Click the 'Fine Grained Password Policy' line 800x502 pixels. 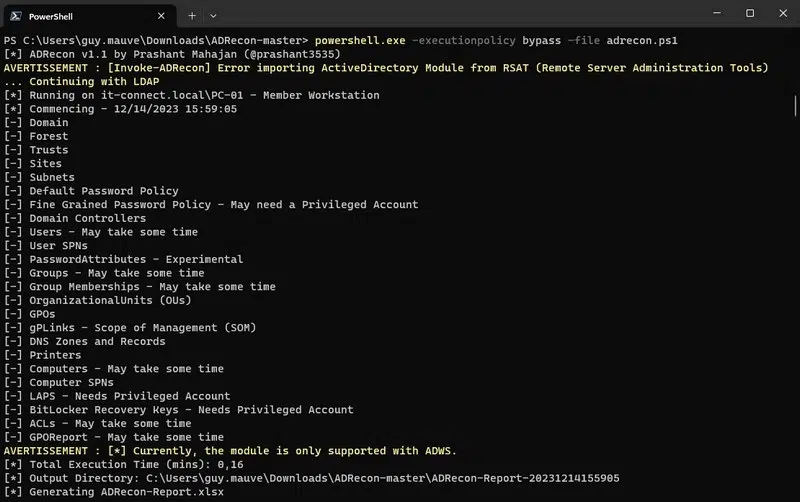point(211,205)
